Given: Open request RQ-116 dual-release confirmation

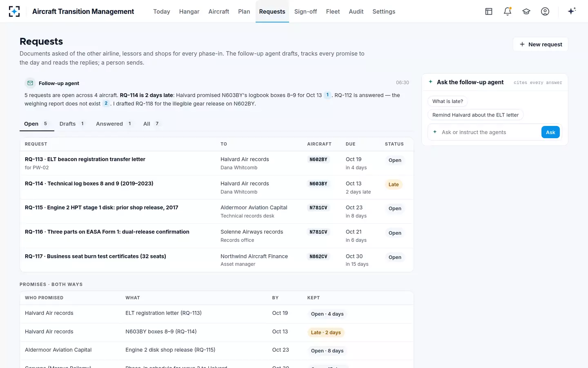Looking at the screenshot, I should 216,236.
